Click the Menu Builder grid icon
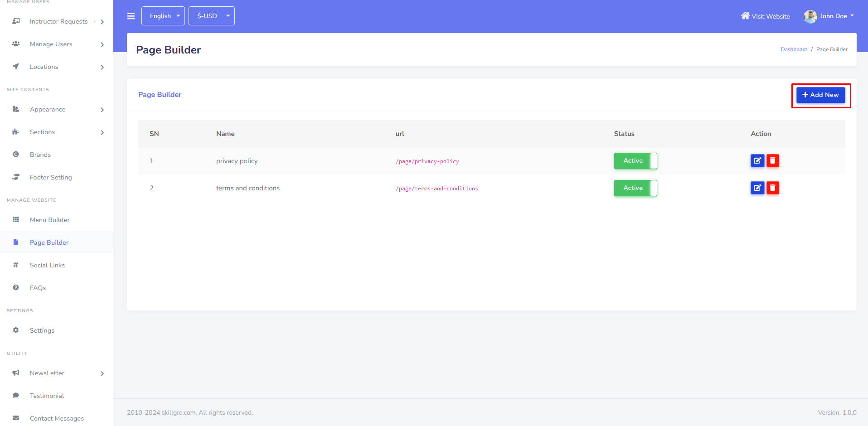The height and width of the screenshot is (426, 868). click(x=16, y=220)
